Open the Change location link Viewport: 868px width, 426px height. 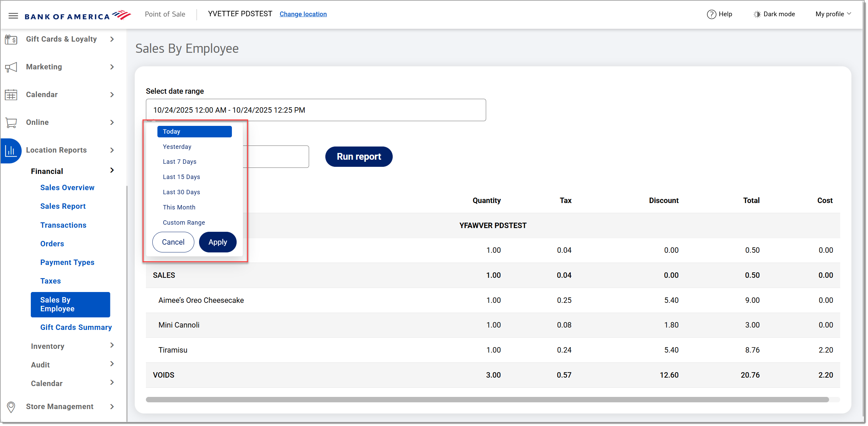pos(303,14)
